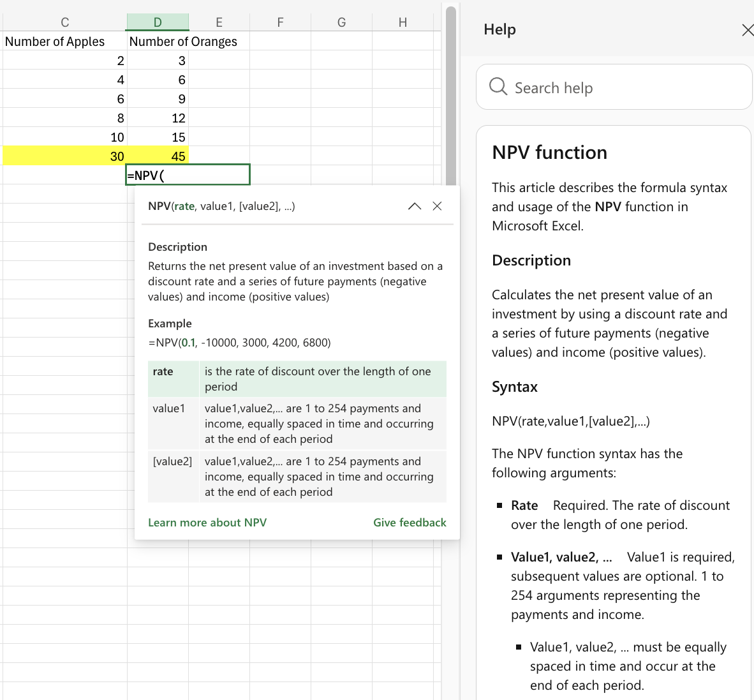Click the Number of Oranges header cell

[184, 41]
